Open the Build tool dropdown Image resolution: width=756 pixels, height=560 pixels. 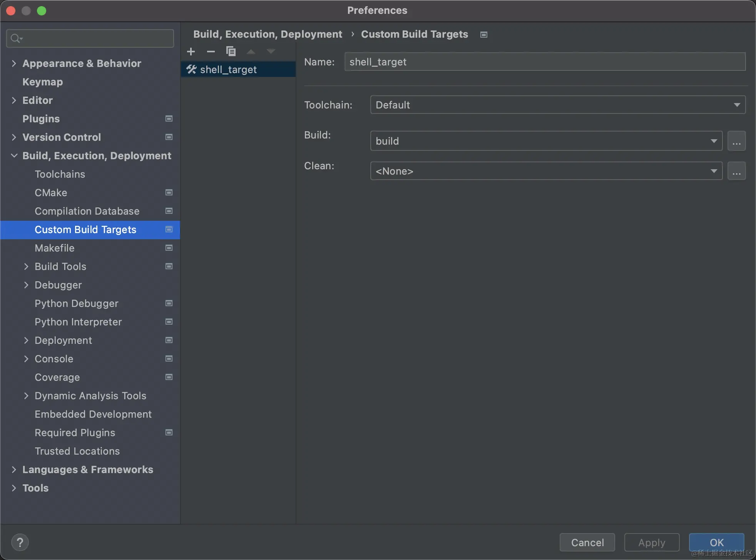pos(546,141)
